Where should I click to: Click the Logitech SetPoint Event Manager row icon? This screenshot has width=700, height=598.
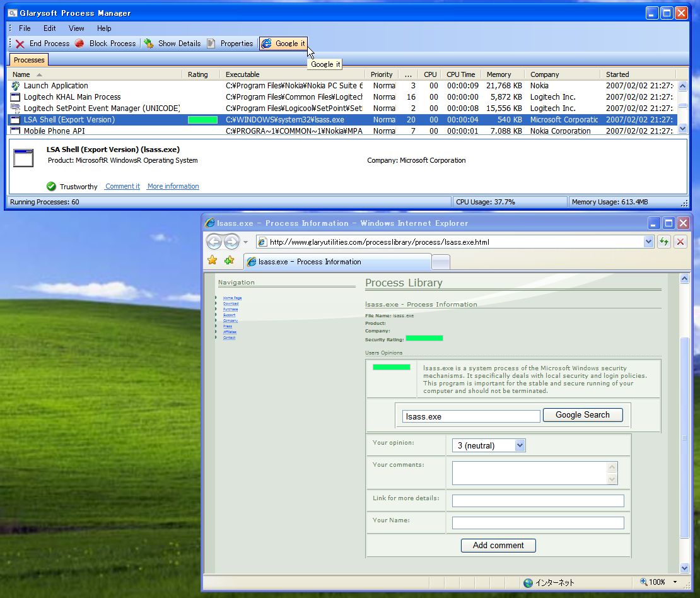[16, 108]
